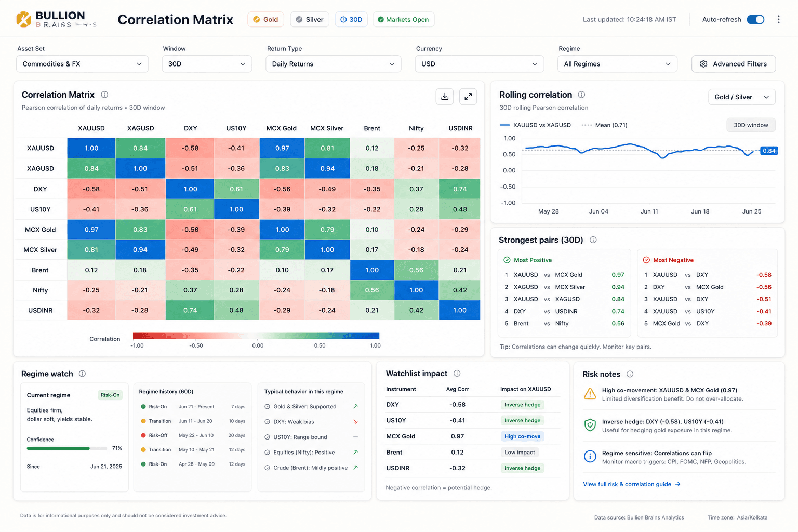Click Low impact tag for Brent
This screenshot has height=532, width=798.
point(520,453)
